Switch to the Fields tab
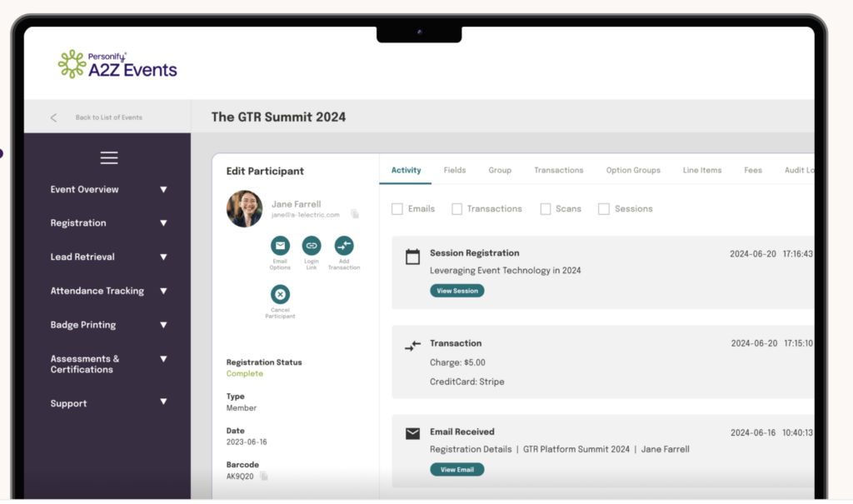Image resolution: width=853 pixels, height=504 pixels. click(455, 170)
